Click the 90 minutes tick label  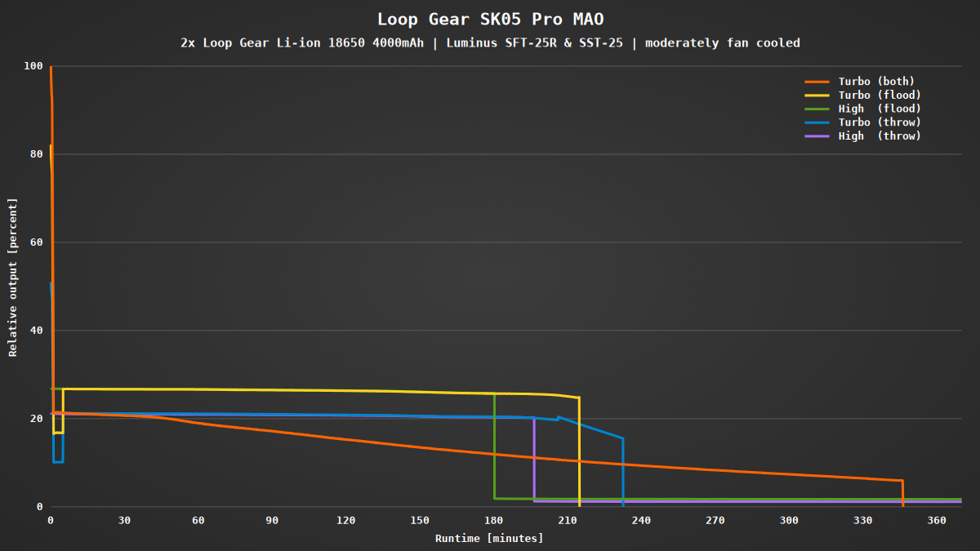pos(272,520)
